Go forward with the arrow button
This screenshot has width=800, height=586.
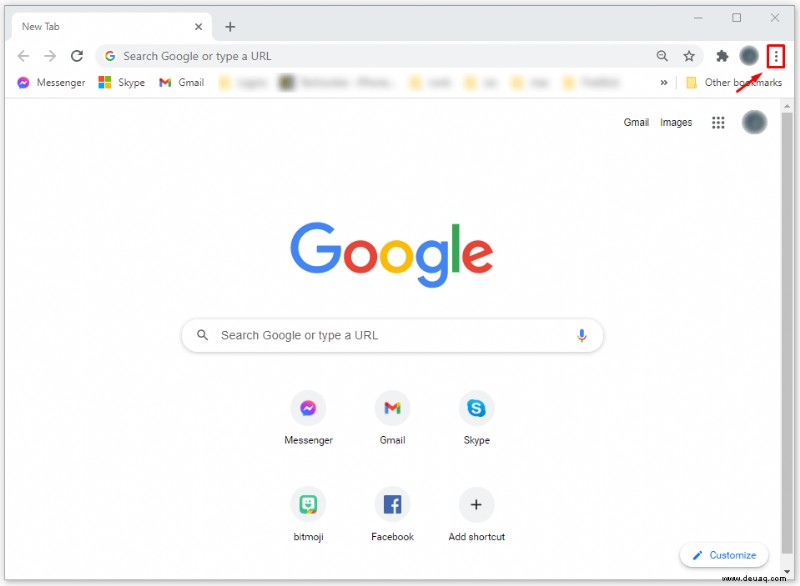50,56
